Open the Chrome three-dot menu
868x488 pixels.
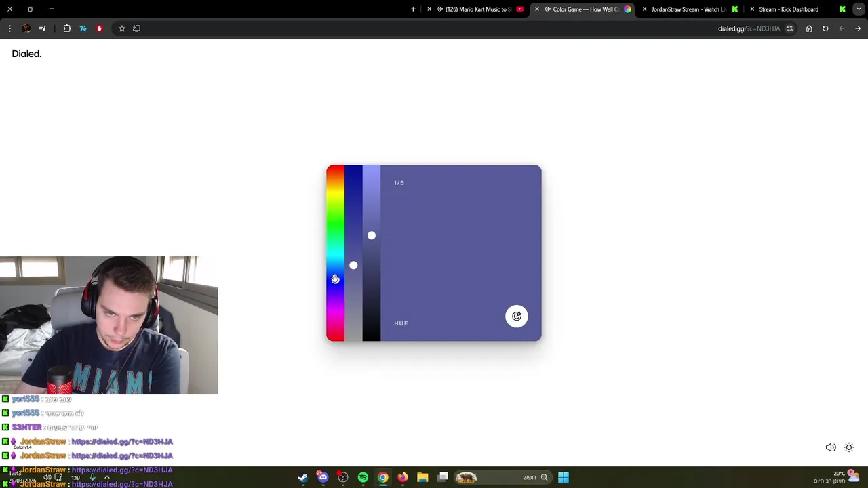tap(9, 28)
